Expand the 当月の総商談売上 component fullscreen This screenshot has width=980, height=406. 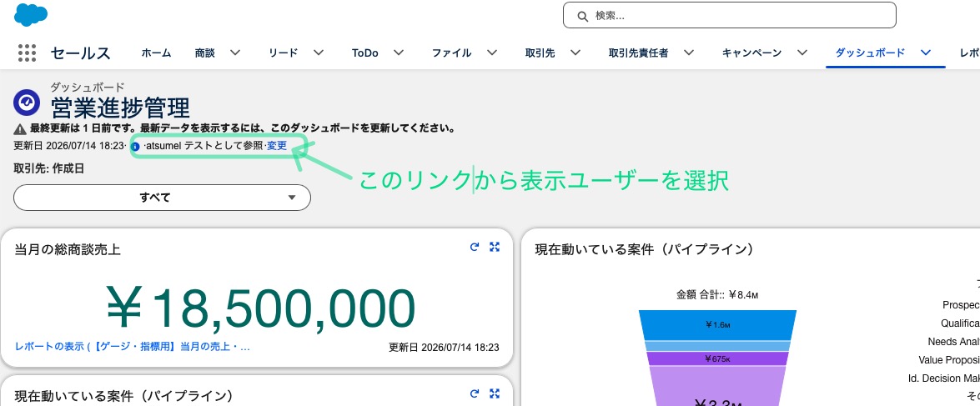click(x=495, y=247)
